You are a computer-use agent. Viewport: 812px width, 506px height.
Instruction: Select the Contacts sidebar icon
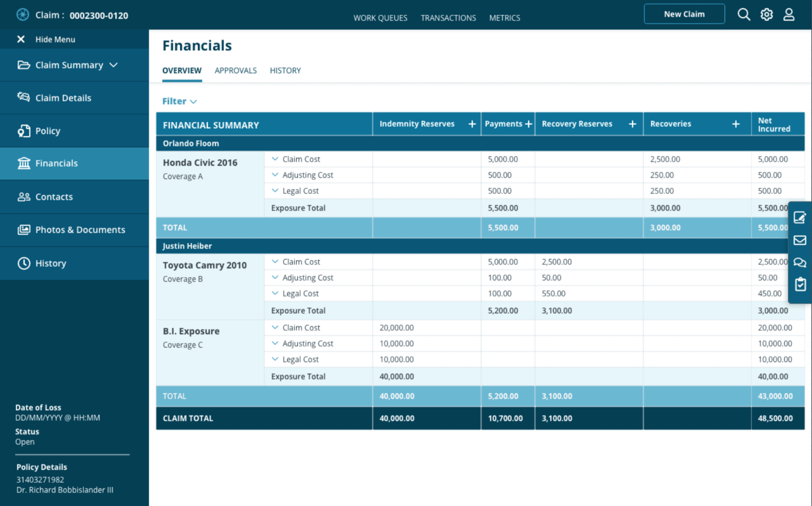24,196
